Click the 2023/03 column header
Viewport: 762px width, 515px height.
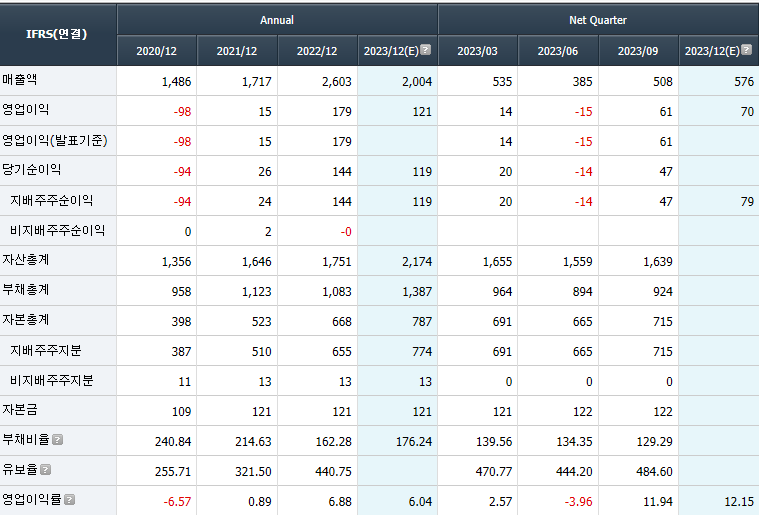(477, 51)
